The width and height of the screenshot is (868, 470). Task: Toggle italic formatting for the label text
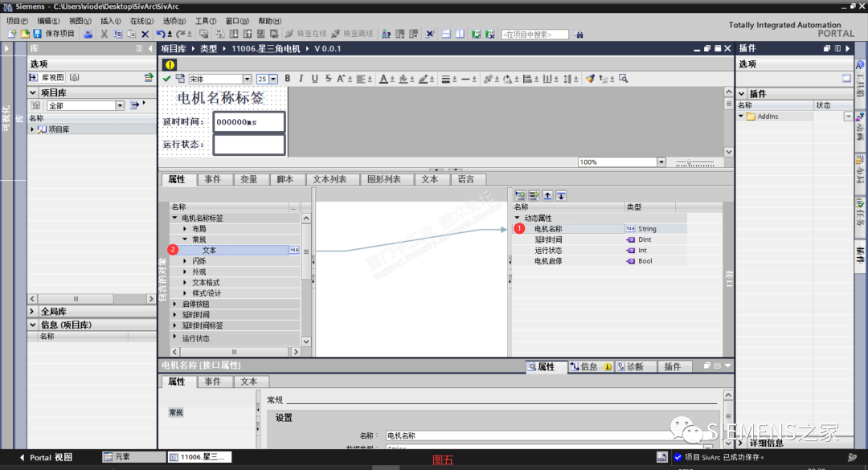tap(300, 78)
